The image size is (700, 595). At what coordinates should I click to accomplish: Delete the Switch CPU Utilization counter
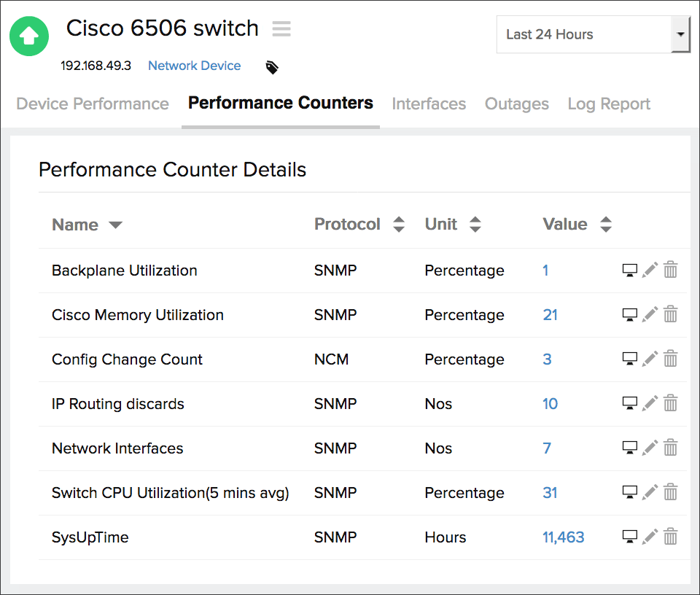(x=671, y=491)
